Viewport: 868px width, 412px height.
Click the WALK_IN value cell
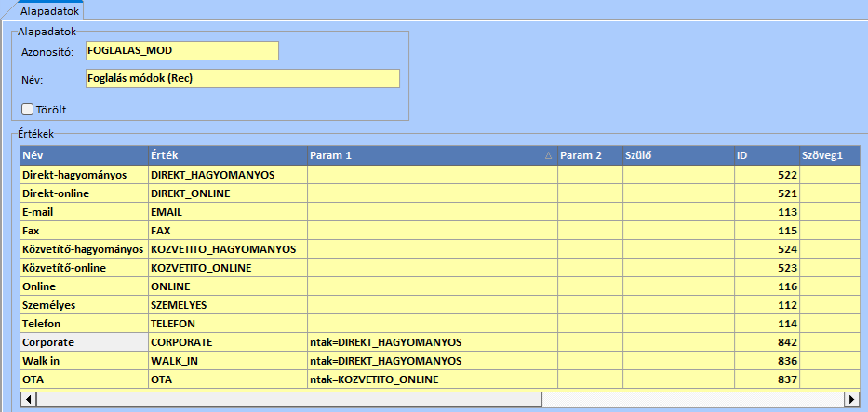pyautogui.click(x=227, y=361)
